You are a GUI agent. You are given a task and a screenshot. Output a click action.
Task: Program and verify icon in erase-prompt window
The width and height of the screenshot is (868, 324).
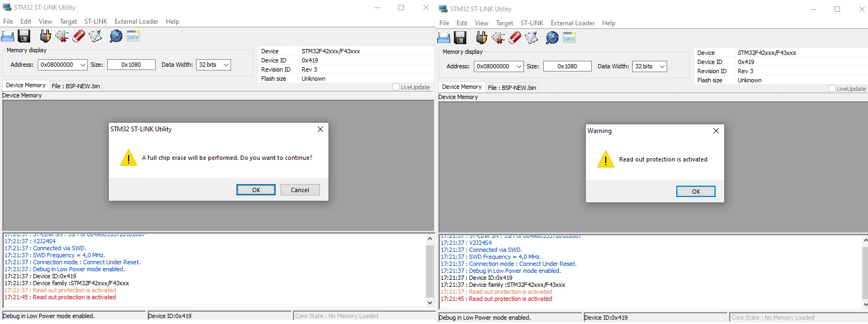[95, 36]
